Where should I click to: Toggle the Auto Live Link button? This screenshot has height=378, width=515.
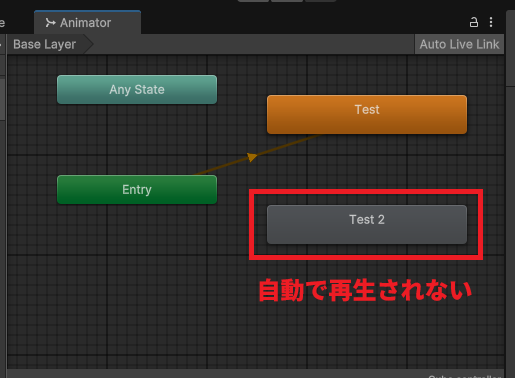459,44
